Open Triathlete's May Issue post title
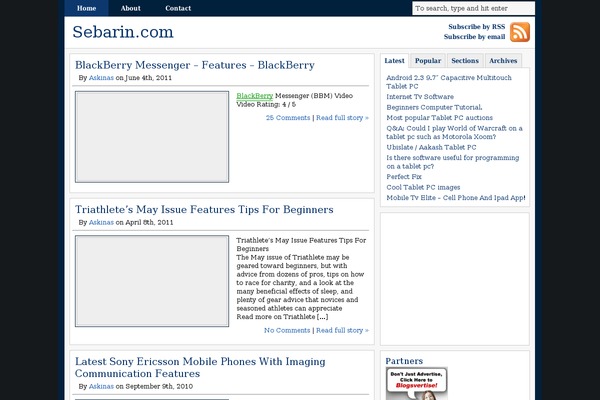600x400 pixels. click(204, 209)
